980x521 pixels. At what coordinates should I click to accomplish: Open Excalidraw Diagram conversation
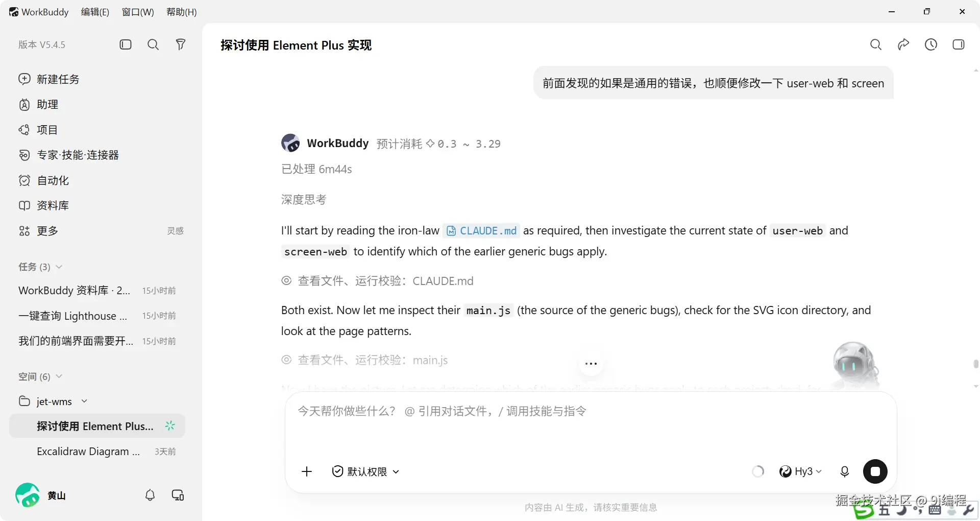pyautogui.click(x=97, y=452)
